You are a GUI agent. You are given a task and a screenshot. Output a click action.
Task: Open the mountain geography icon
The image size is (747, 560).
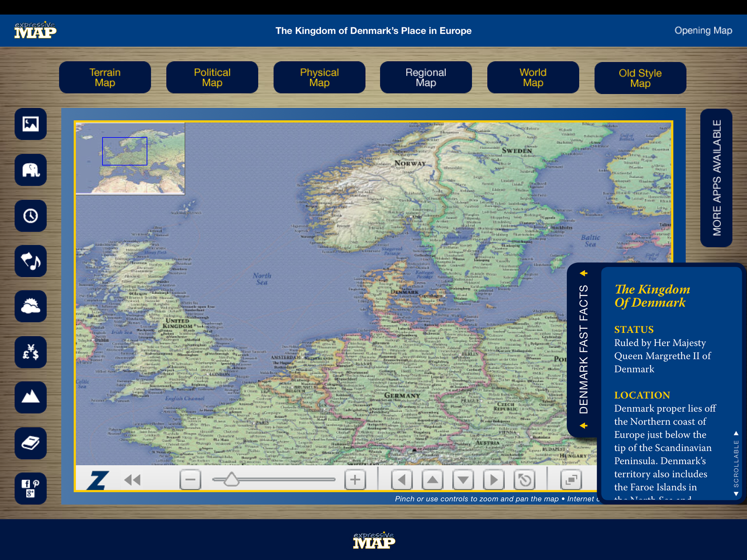click(x=30, y=397)
